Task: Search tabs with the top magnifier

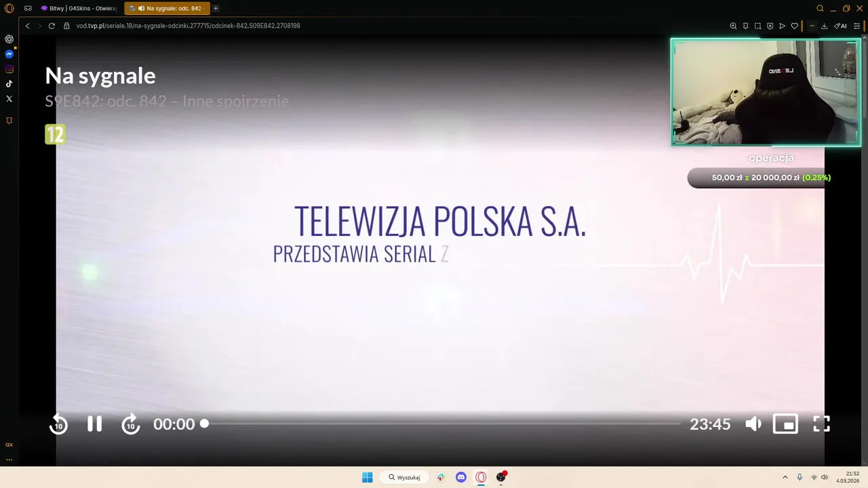Action: (x=820, y=8)
